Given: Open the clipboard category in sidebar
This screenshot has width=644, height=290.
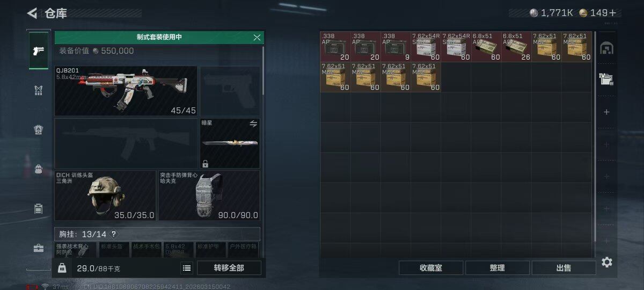Looking at the screenshot, I should pyautogui.click(x=38, y=208).
